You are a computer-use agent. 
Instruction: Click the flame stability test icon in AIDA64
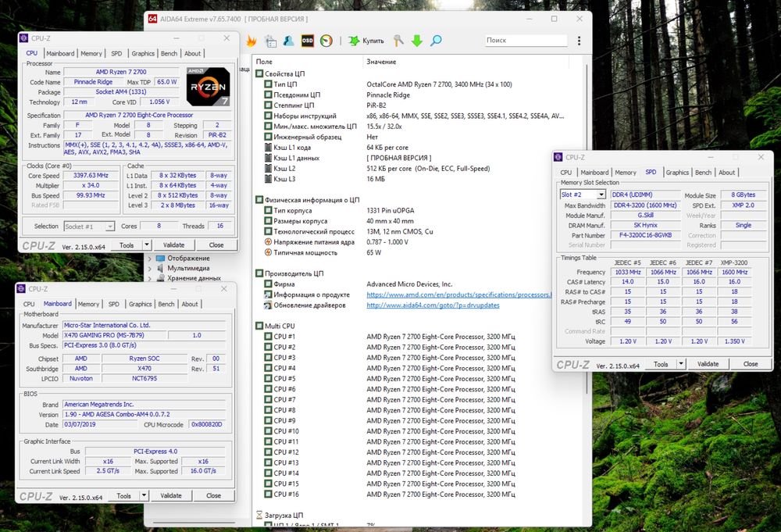click(x=251, y=41)
